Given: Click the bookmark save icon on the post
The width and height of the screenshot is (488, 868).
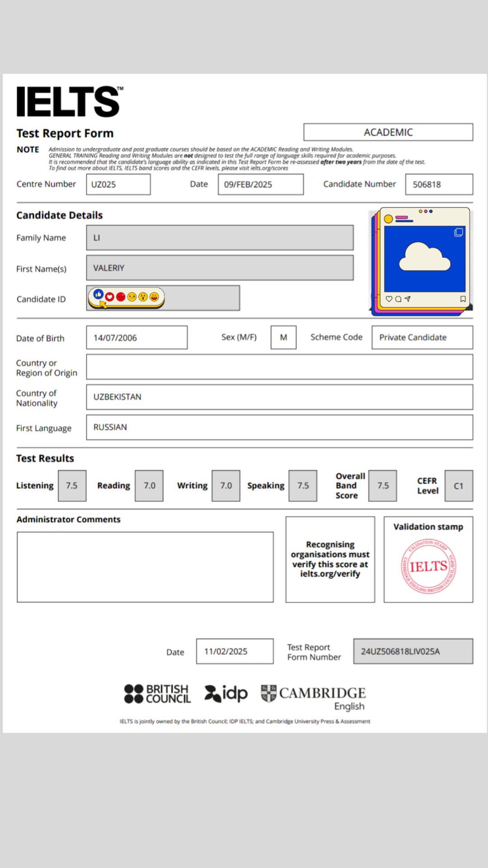Looking at the screenshot, I should [463, 299].
